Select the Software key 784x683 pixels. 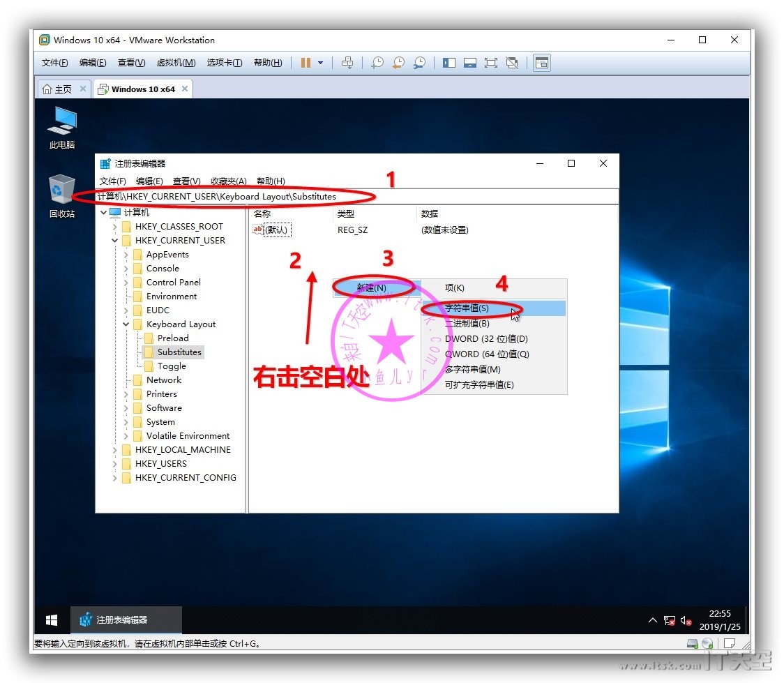click(x=163, y=408)
